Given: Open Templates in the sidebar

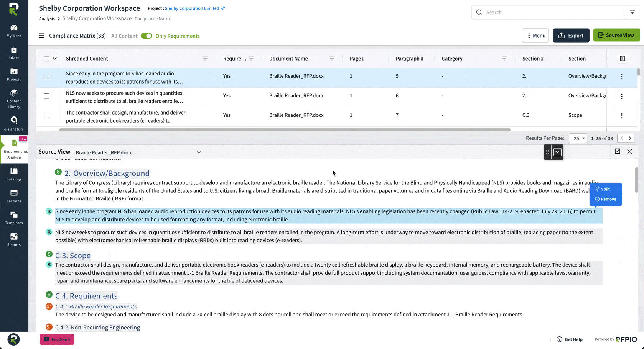Looking at the screenshot, I should point(14,218).
